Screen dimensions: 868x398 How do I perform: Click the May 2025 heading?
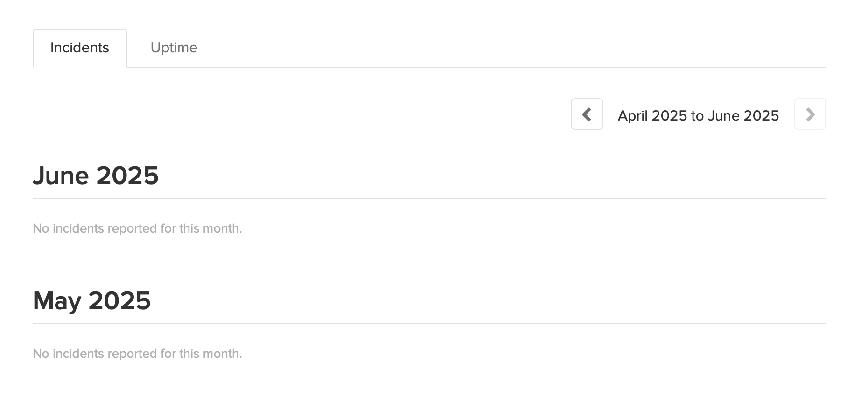coord(92,300)
